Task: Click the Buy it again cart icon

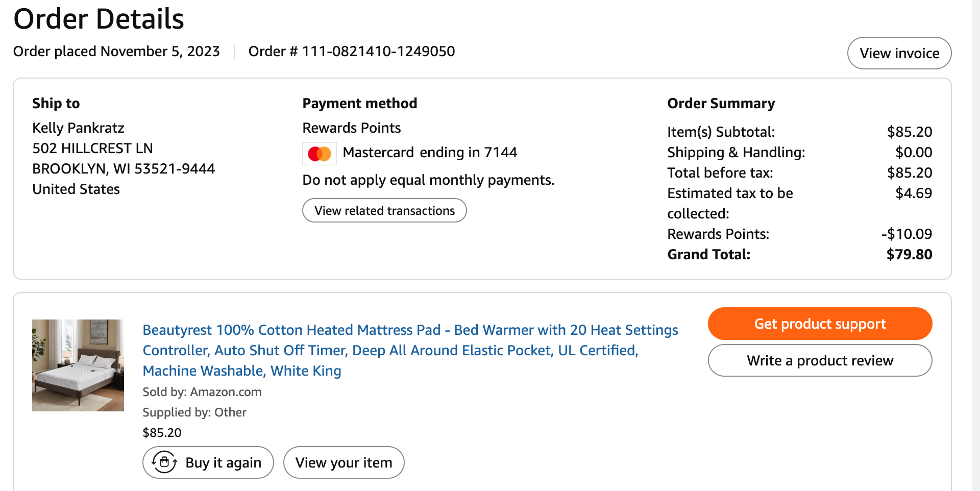Action: (x=164, y=462)
